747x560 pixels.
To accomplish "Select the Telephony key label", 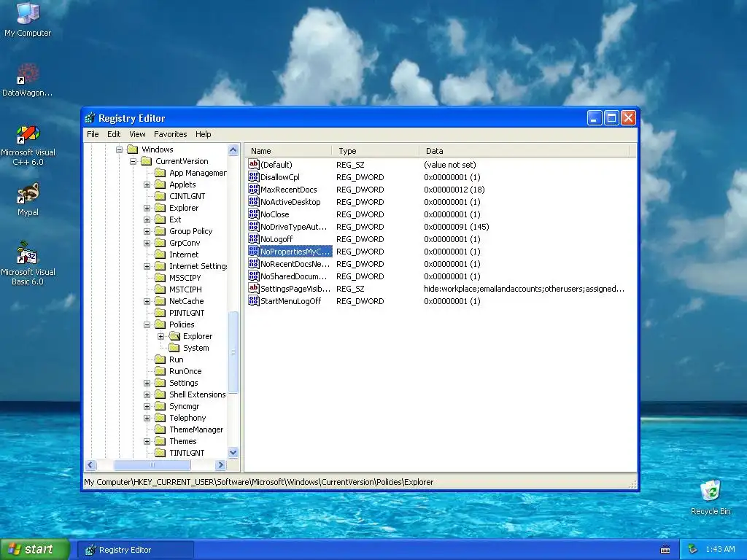I will (x=187, y=418).
